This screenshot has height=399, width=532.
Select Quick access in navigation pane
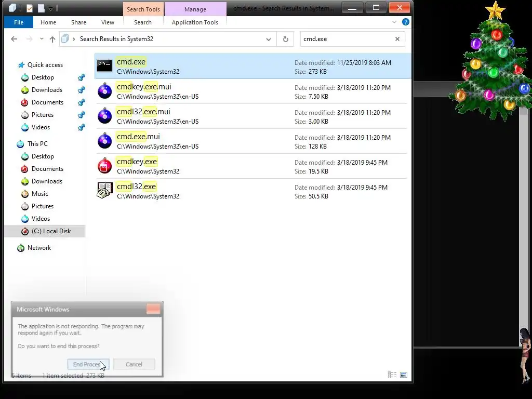tap(45, 65)
